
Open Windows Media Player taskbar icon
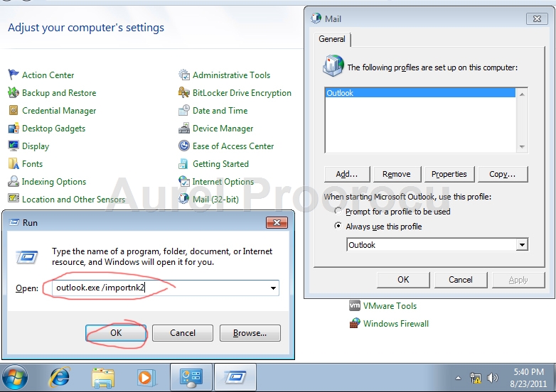[146, 378]
